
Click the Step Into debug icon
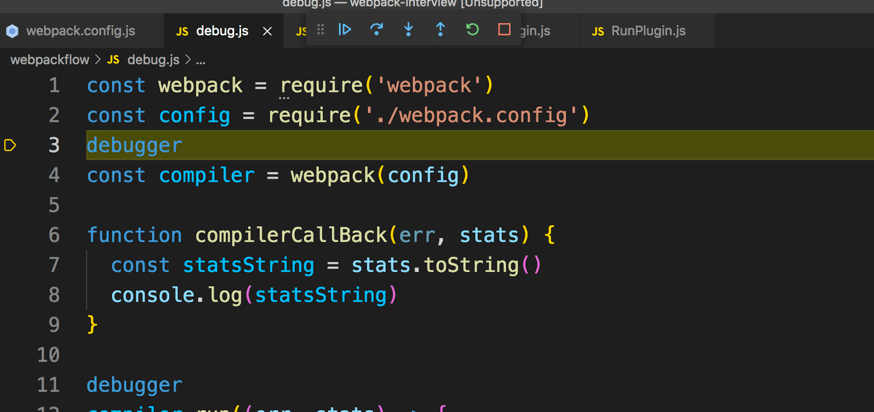408,30
